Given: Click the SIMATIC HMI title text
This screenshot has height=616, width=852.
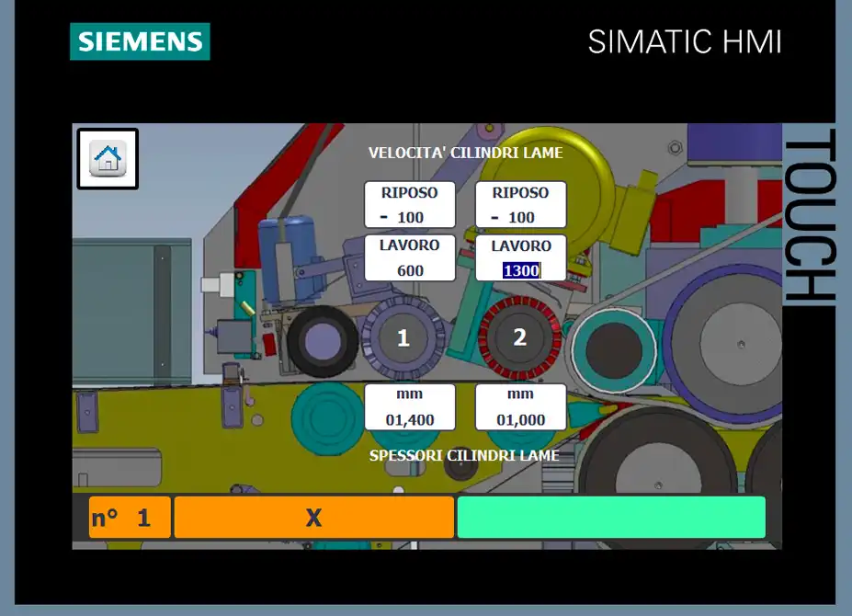Looking at the screenshot, I should [x=685, y=42].
